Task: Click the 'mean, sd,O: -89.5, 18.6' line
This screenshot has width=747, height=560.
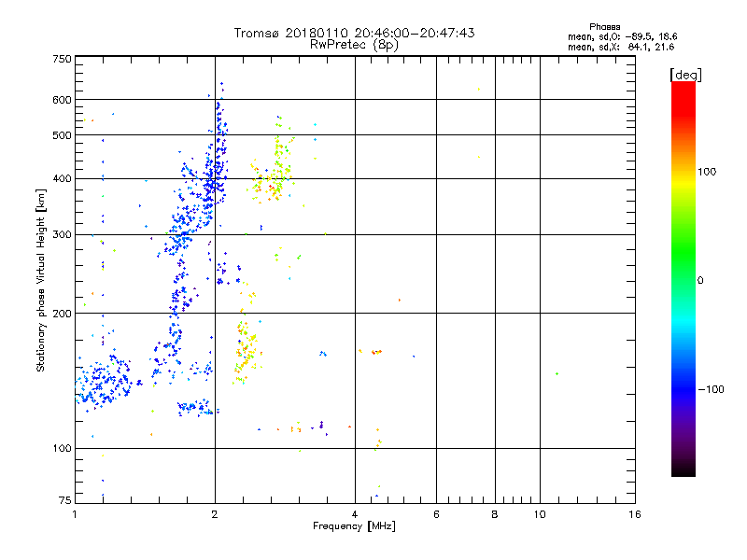Action: click(622, 37)
